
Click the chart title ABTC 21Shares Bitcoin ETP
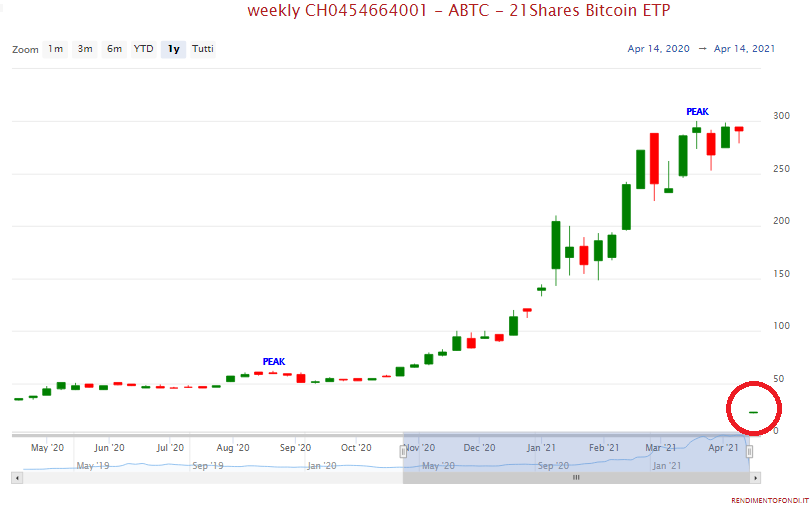(459, 11)
